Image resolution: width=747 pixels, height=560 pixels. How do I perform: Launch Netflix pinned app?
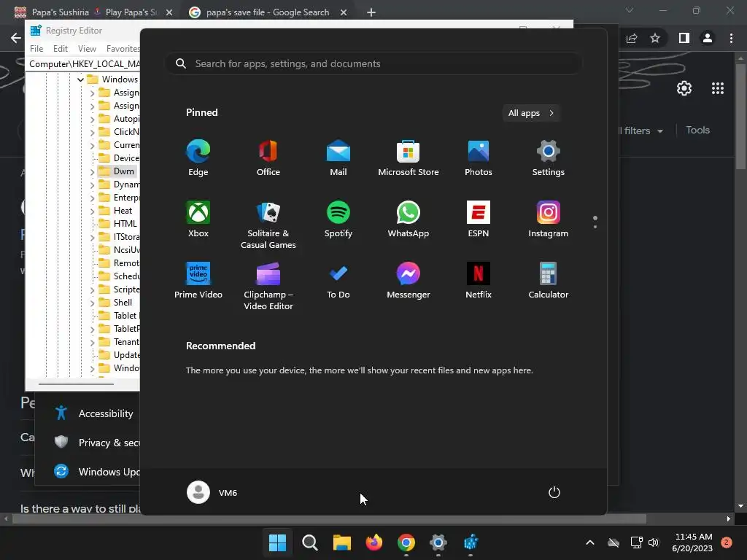pyautogui.click(x=479, y=281)
